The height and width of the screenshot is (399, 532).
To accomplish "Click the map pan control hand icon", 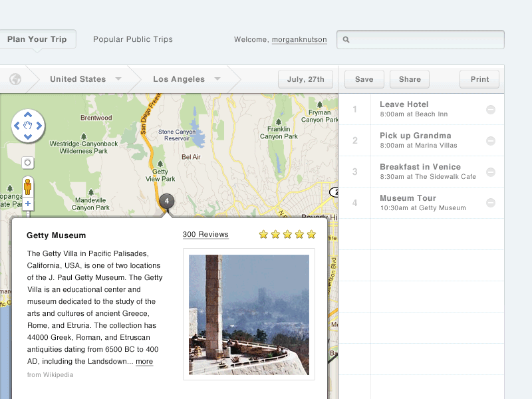I will 28,125.
